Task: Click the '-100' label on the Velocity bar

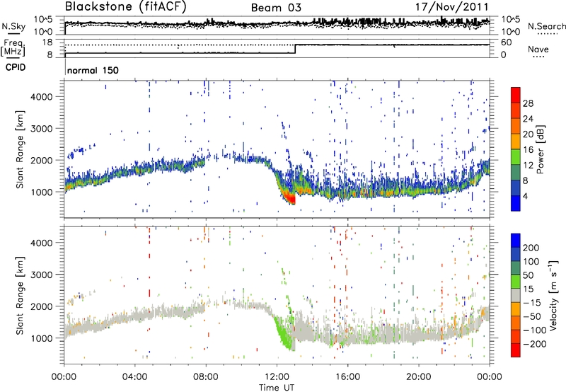Action: point(534,330)
